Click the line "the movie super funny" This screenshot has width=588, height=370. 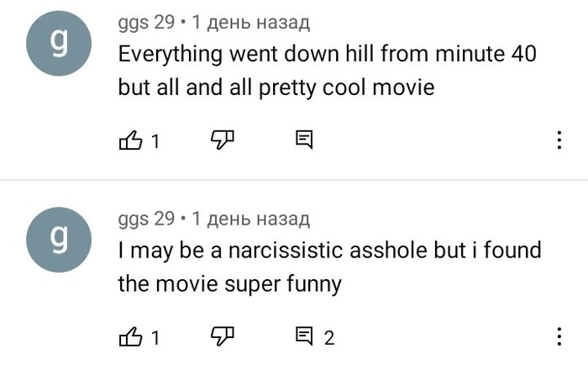229,283
